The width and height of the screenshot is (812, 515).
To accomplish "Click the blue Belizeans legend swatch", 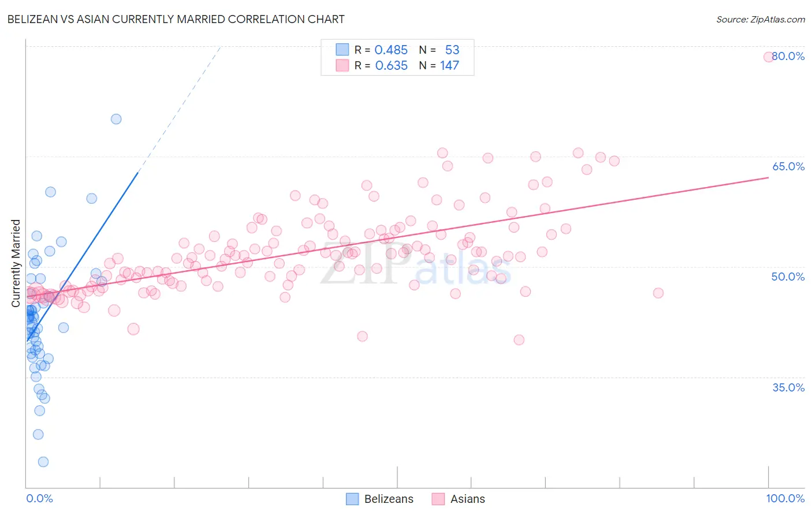I will pyautogui.click(x=352, y=499).
